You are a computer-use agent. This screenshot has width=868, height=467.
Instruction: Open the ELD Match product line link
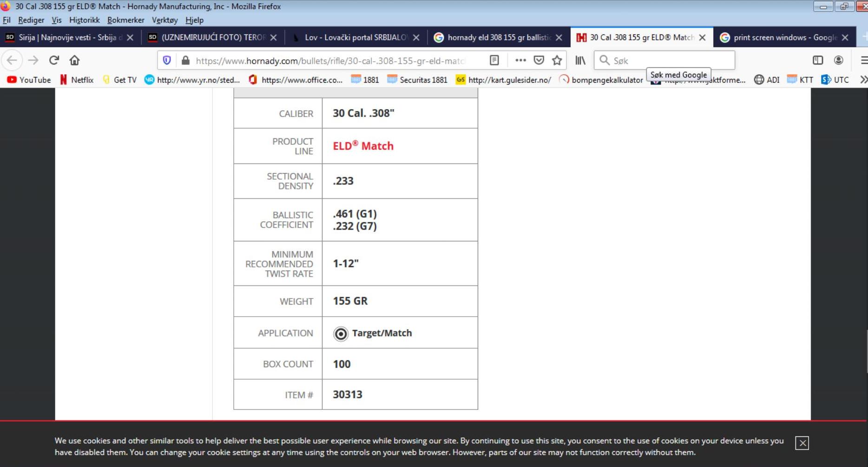(x=363, y=146)
